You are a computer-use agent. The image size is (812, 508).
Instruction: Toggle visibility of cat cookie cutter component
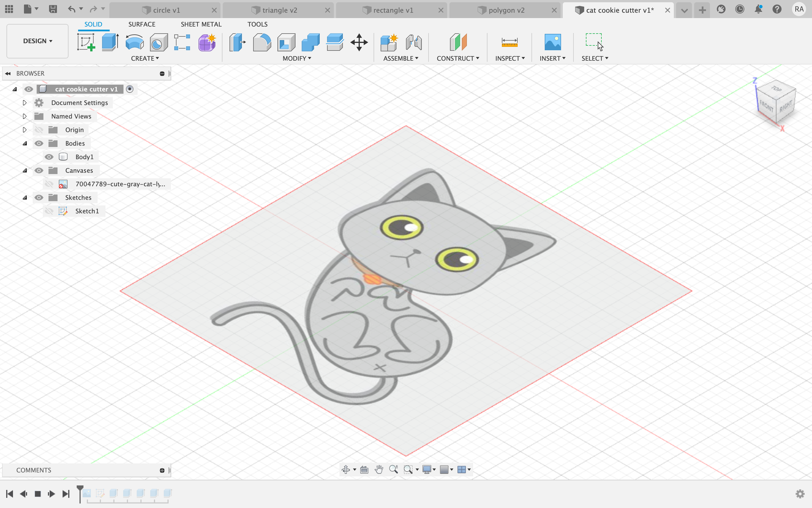(x=29, y=89)
